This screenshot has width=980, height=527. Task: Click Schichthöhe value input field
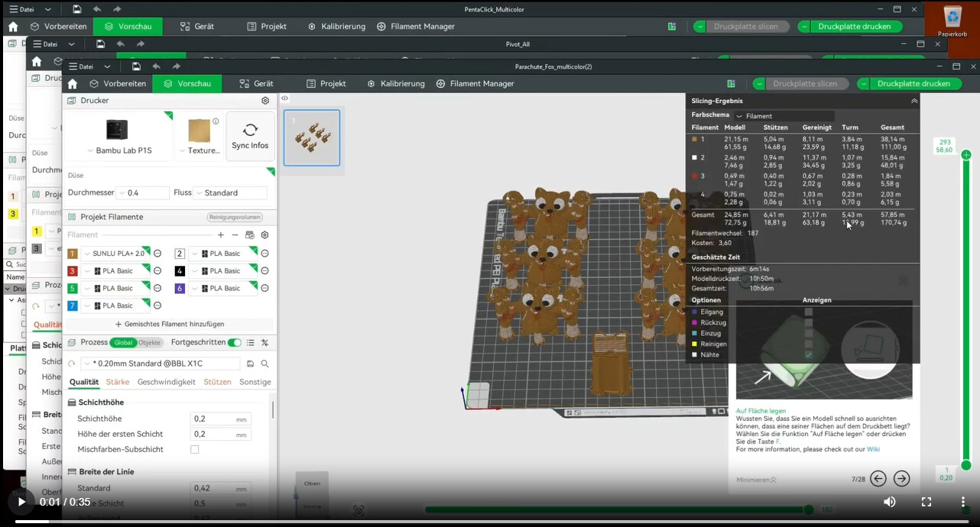tap(220, 419)
